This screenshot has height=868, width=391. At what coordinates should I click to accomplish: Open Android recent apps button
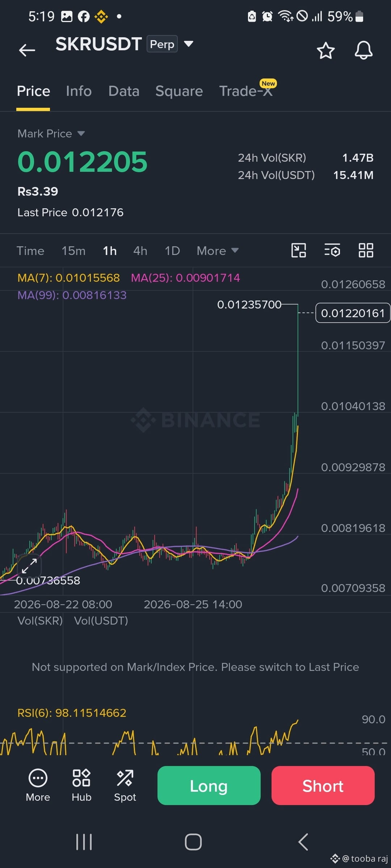click(84, 842)
